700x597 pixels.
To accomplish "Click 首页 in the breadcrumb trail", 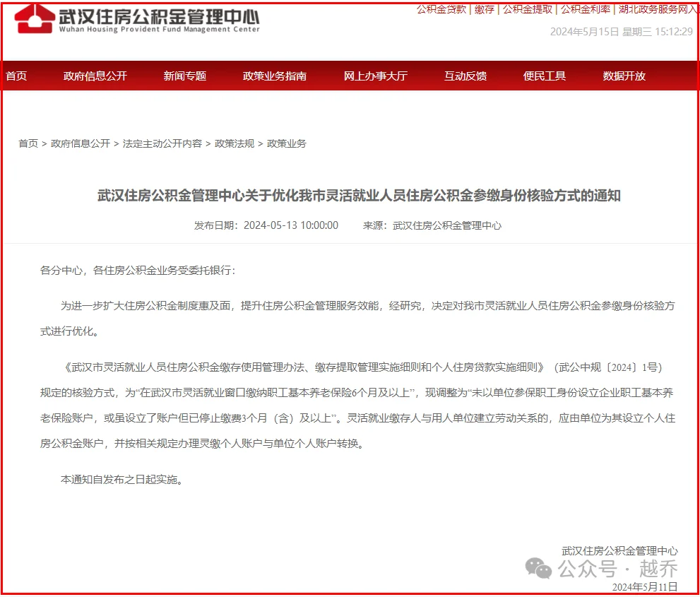I will pos(28,143).
